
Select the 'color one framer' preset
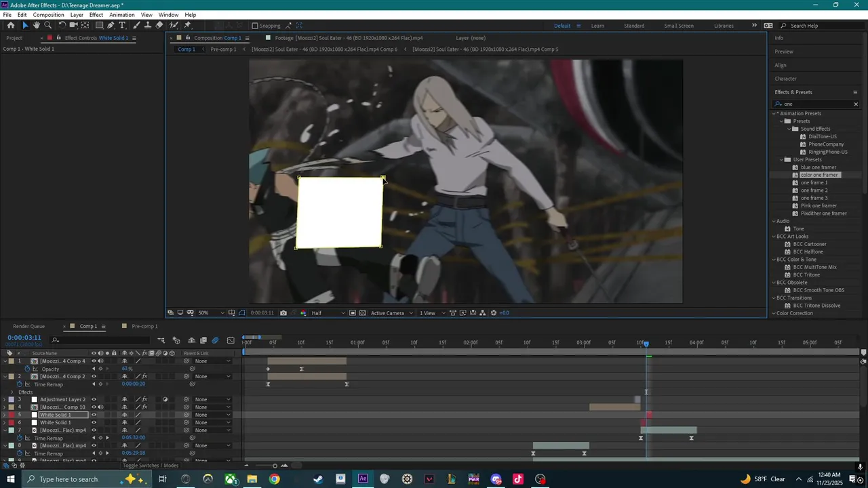[819, 175]
